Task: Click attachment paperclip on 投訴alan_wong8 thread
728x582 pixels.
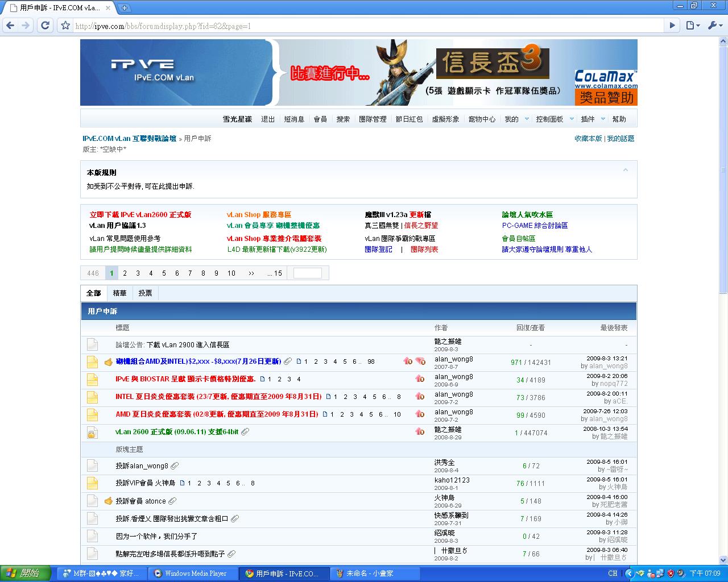Action: (175, 466)
